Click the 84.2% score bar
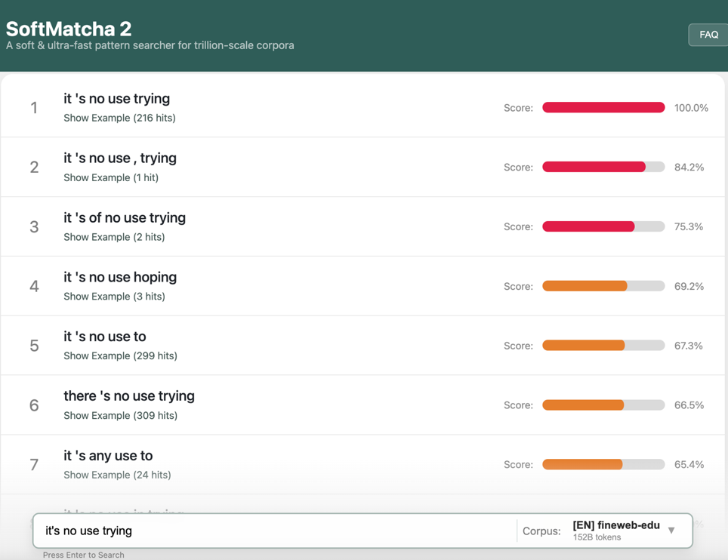 (x=603, y=167)
